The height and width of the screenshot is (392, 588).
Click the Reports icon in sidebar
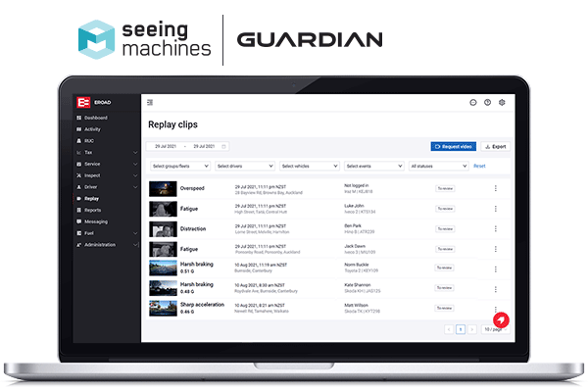point(79,210)
